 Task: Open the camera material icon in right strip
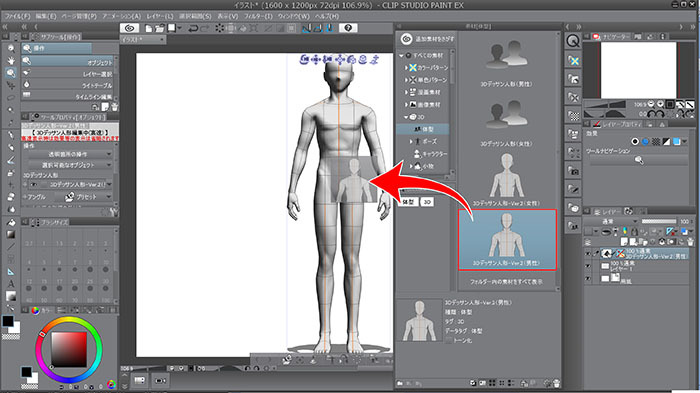click(x=573, y=171)
